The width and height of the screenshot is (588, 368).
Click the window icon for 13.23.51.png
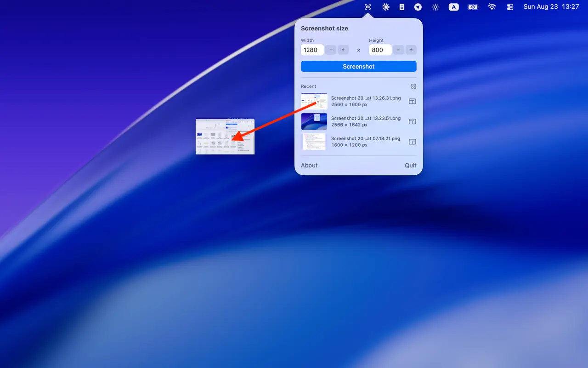(413, 121)
